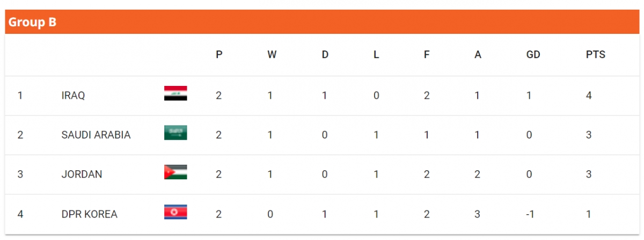This screenshot has width=644, height=240.
Task: Select the IRAQ team name
Action: pos(74,96)
